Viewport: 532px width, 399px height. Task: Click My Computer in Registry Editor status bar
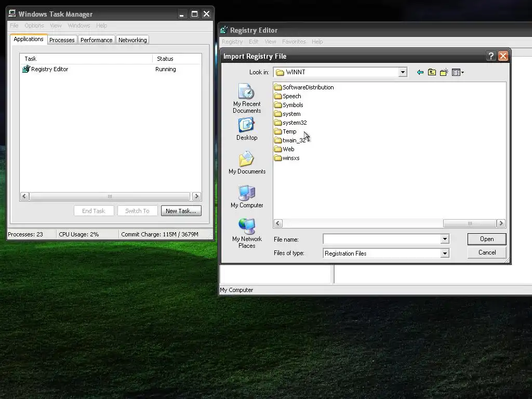[236, 290]
